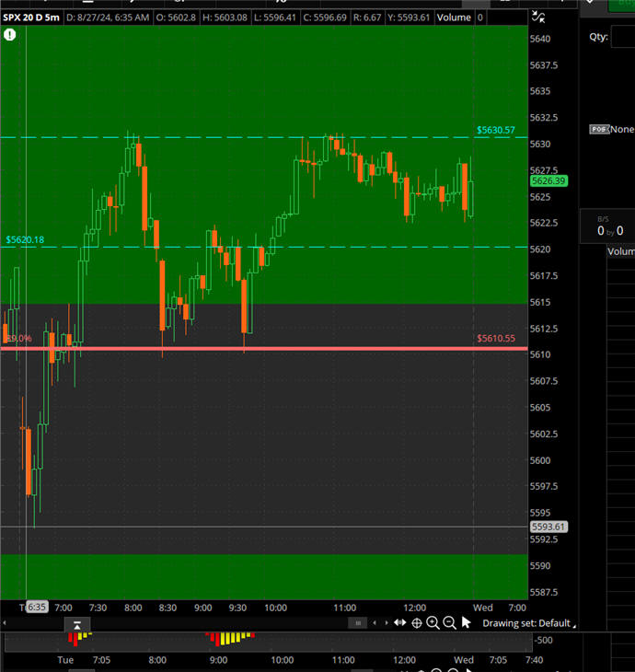
Task: Click the 5626.39 last price bubble
Action: tap(548, 180)
